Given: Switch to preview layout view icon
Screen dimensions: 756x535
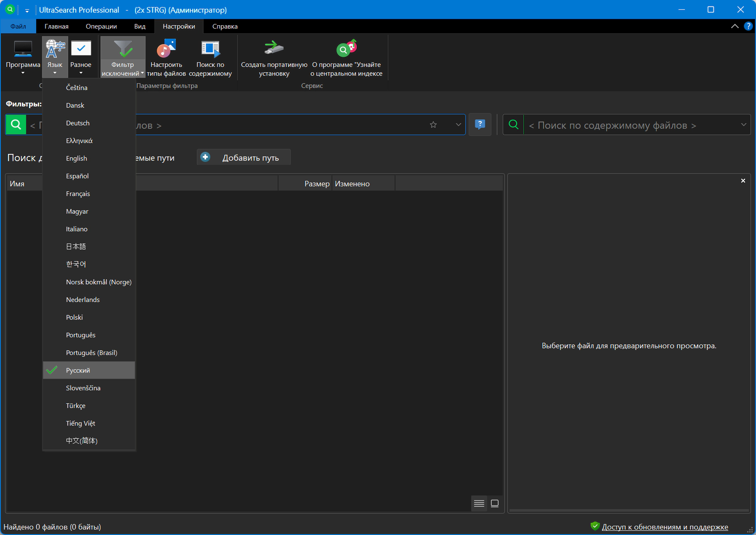Looking at the screenshot, I should (495, 503).
